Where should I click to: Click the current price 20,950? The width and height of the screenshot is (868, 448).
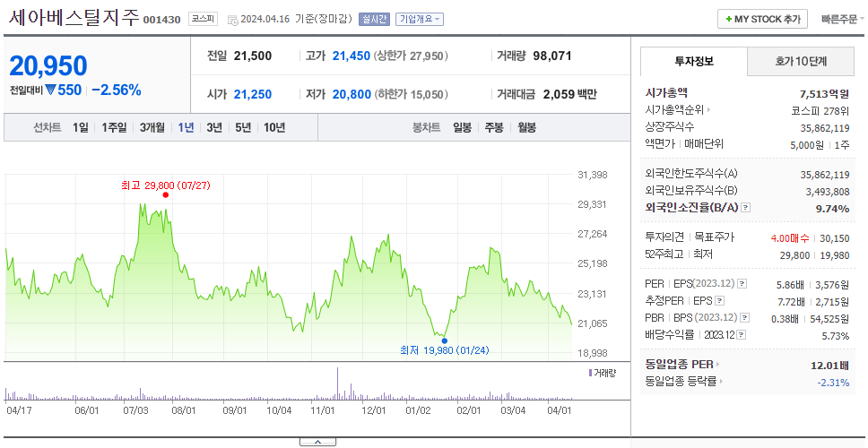pyautogui.click(x=48, y=66)
